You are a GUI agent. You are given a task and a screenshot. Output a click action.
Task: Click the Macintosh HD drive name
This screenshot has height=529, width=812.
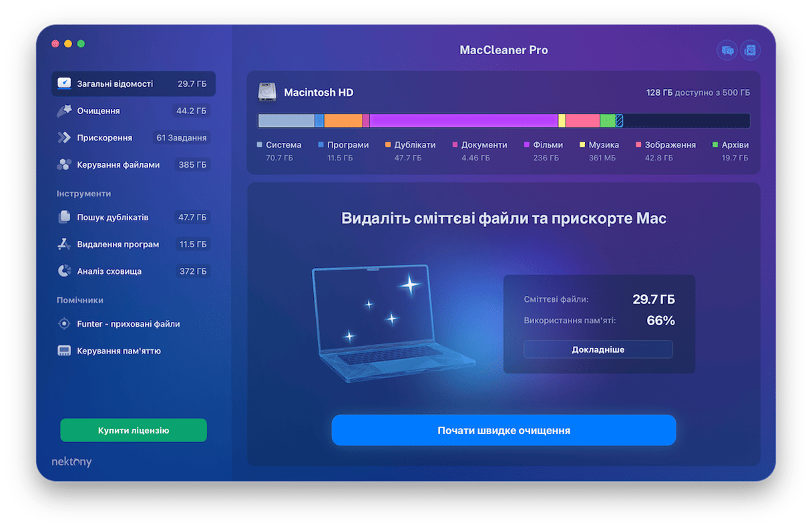coord(319,93)
